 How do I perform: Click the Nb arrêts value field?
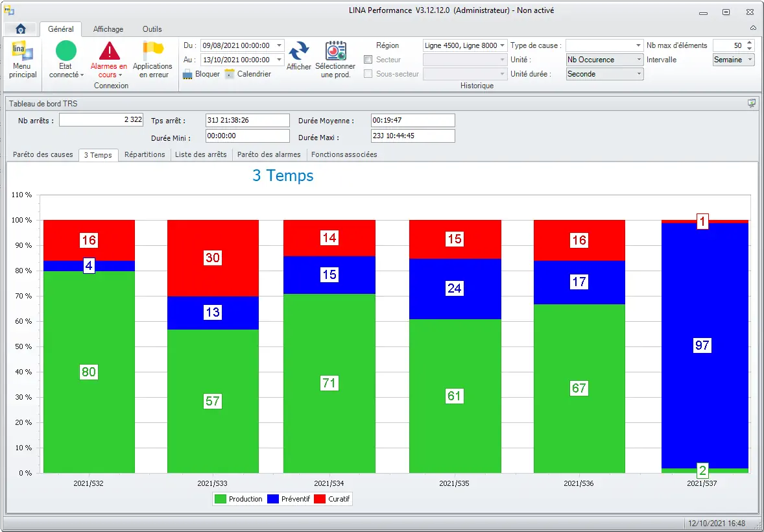pos(102,120)
